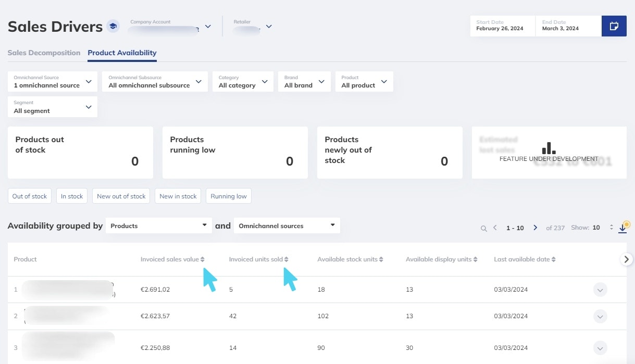Go to the previous page of results
The height and width of the screenshot is (364, 635).
(495, 228)
